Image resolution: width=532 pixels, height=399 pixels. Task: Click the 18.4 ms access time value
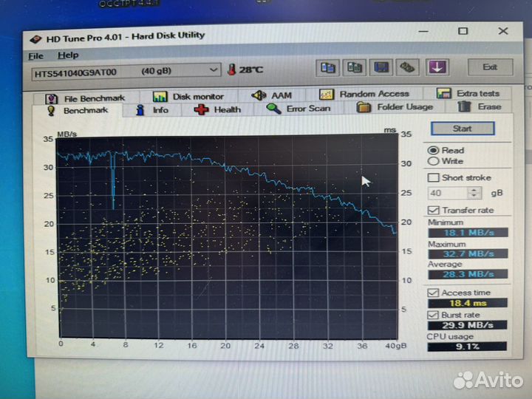tap(468, 303)
